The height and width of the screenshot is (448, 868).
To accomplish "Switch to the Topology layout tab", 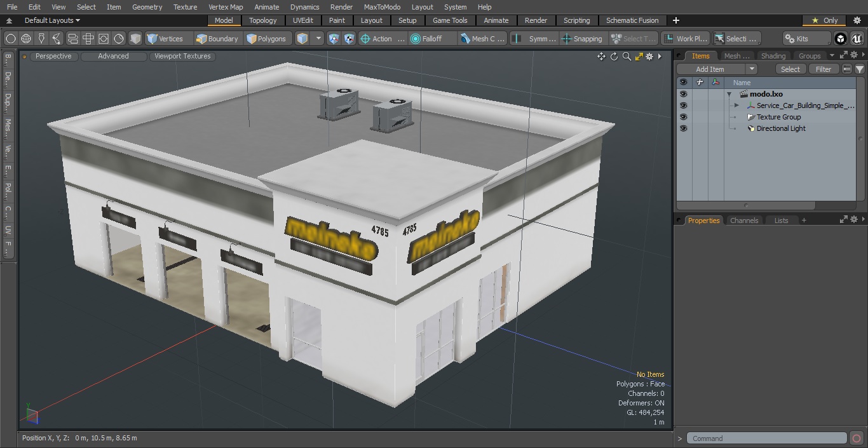I will (x=263, y=20).
